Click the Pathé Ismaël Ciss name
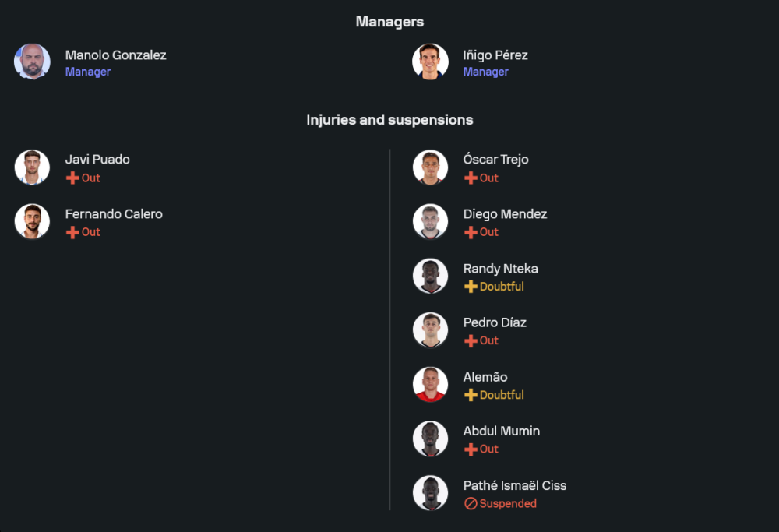 click(x=515, y=486)
